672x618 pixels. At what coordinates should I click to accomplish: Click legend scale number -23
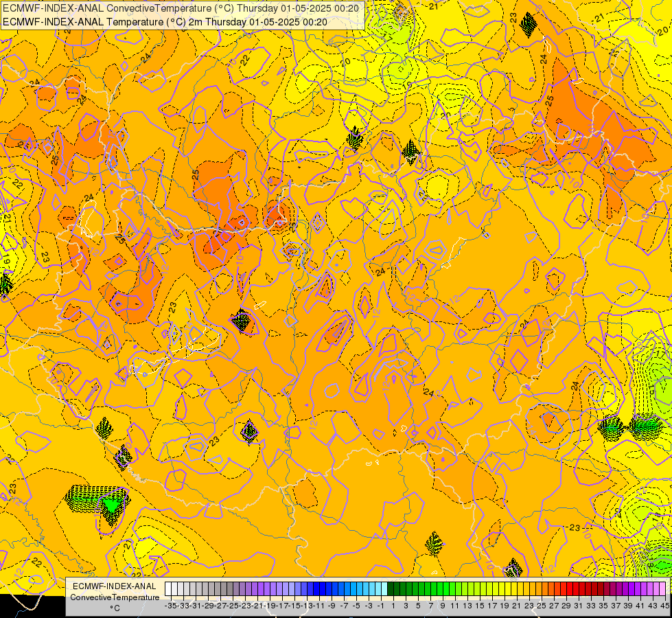[x=245, y=606]
